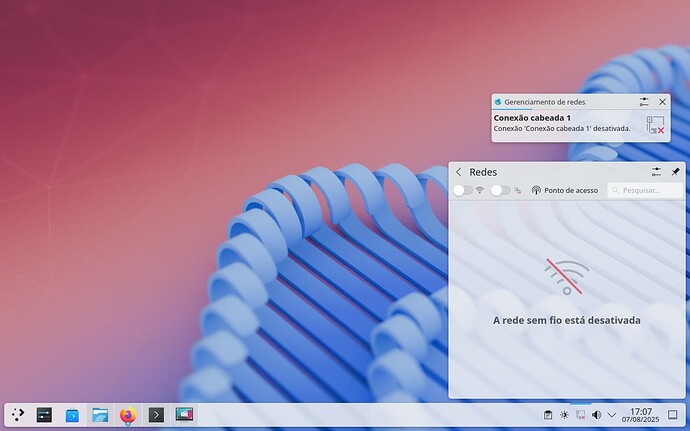The image size is (690, 431).
Task: Open System Settings from the taskbar
Action: pos(45,414)
